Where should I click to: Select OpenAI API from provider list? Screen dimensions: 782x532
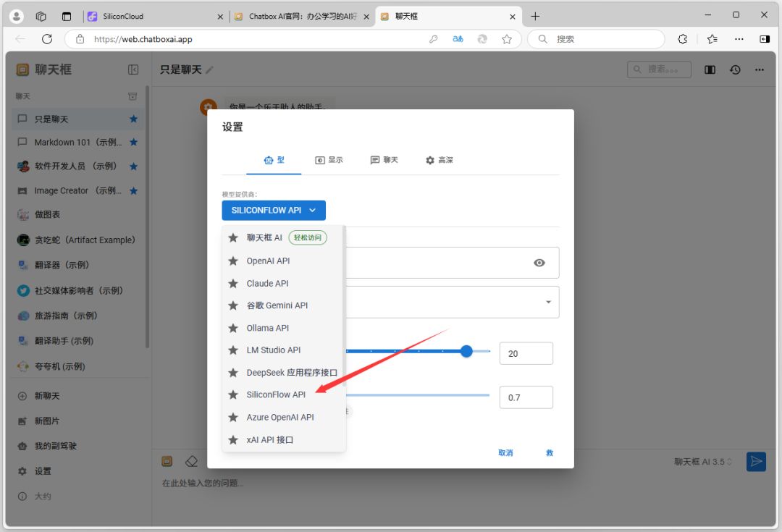pos(283,261)
